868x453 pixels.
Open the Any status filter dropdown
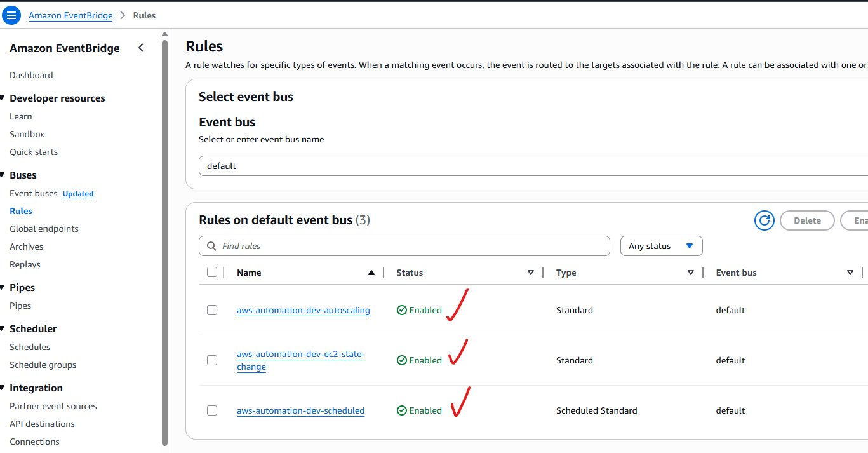coord(661,246)
